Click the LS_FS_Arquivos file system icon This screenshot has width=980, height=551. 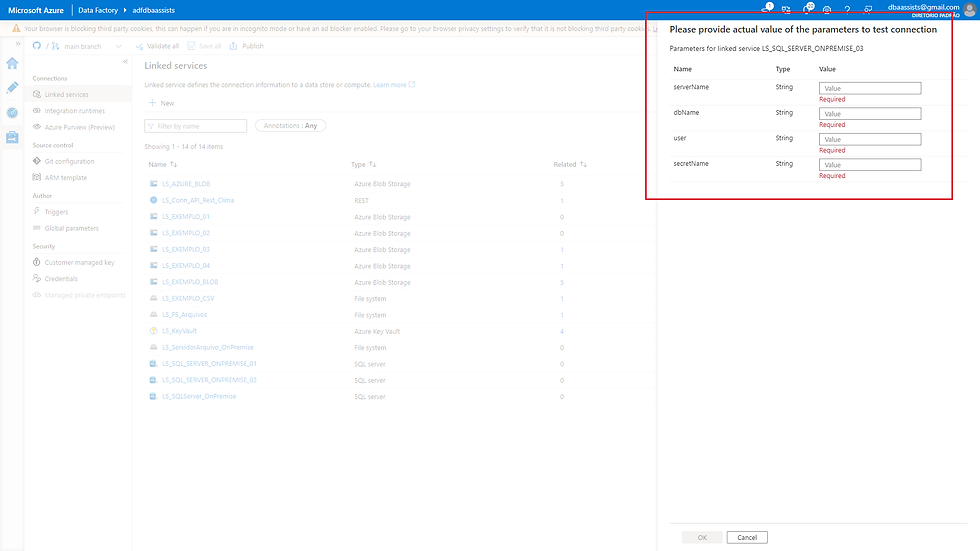[x=153, y=314]
